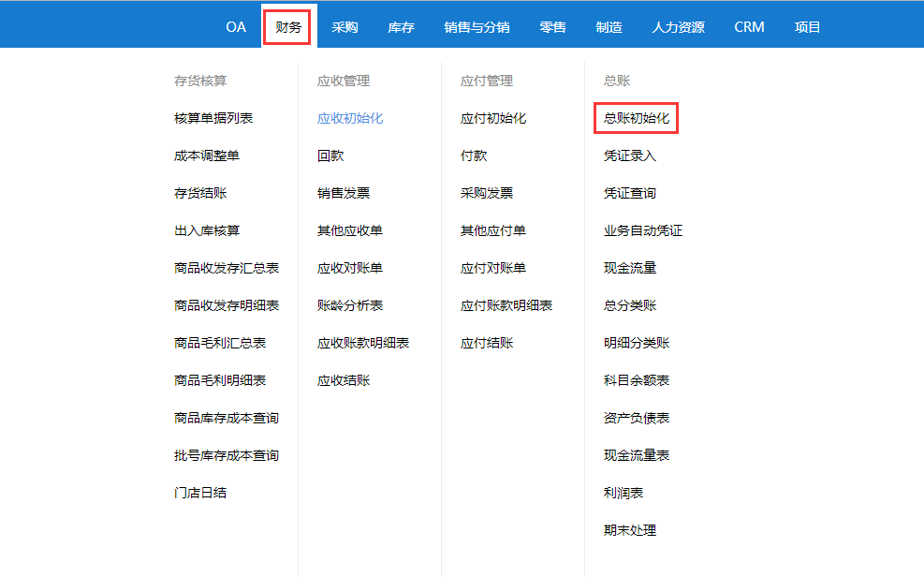View 应付对账单
This screenshot has width=924, height=577.
[x=493, y=268]
